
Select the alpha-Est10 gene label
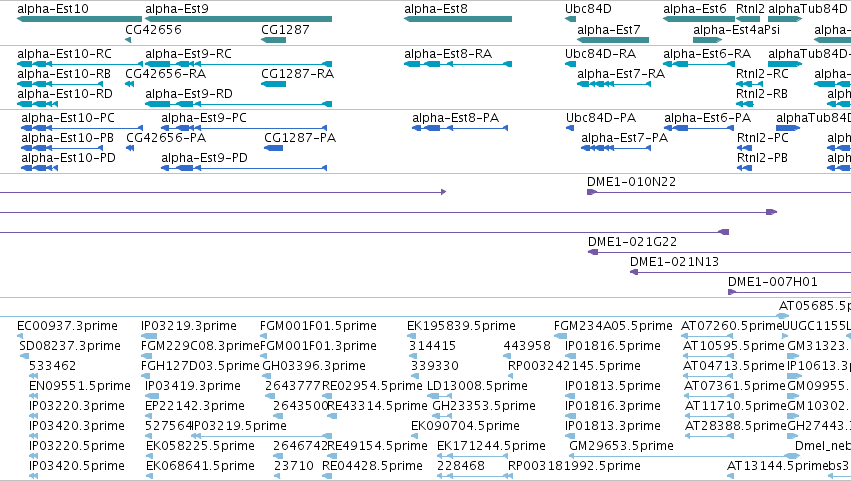(53, 9)
